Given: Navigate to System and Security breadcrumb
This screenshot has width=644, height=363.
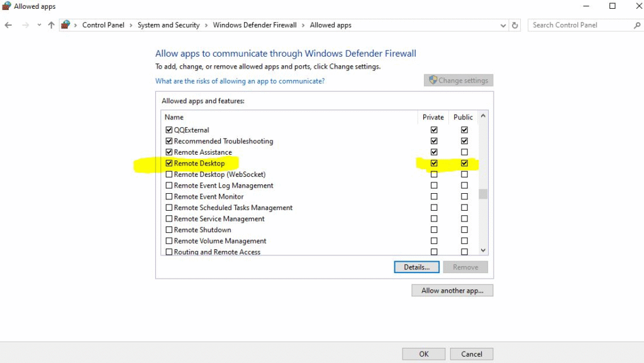Looking at the screenshot, I should [168, 25].
